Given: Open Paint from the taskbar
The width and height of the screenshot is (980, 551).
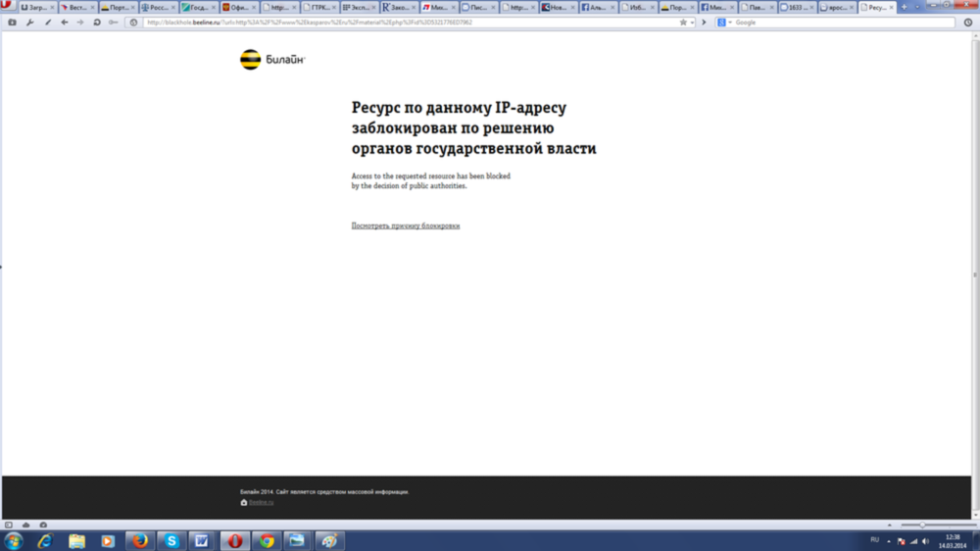Looking at the screenshot, I should pyautogui.click(x=329, y=541).
